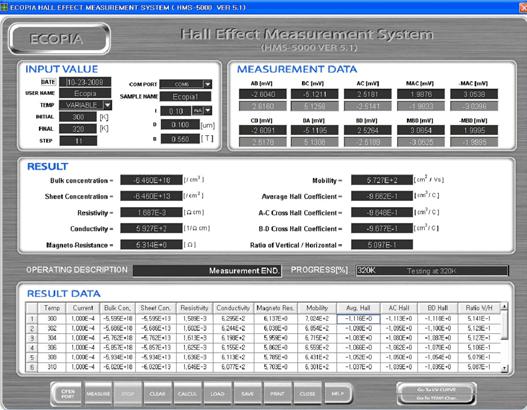Open the HELP button

[x=338, y=394]
